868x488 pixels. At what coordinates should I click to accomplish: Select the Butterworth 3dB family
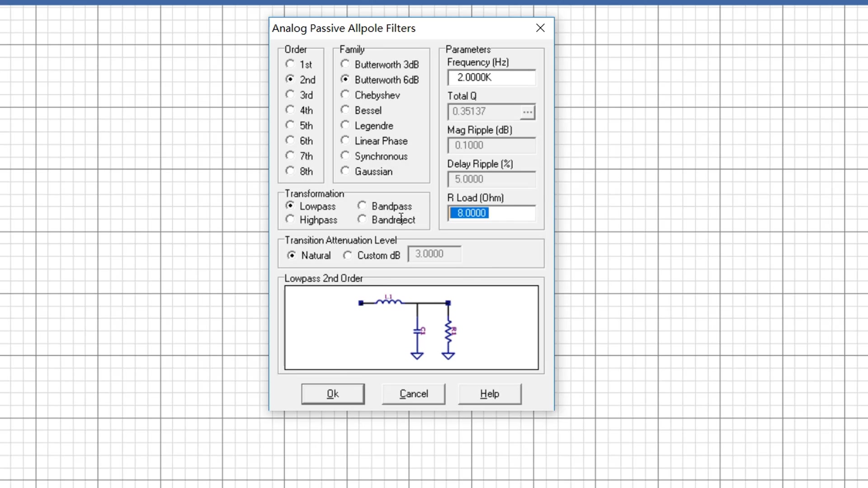click(345, 64)
